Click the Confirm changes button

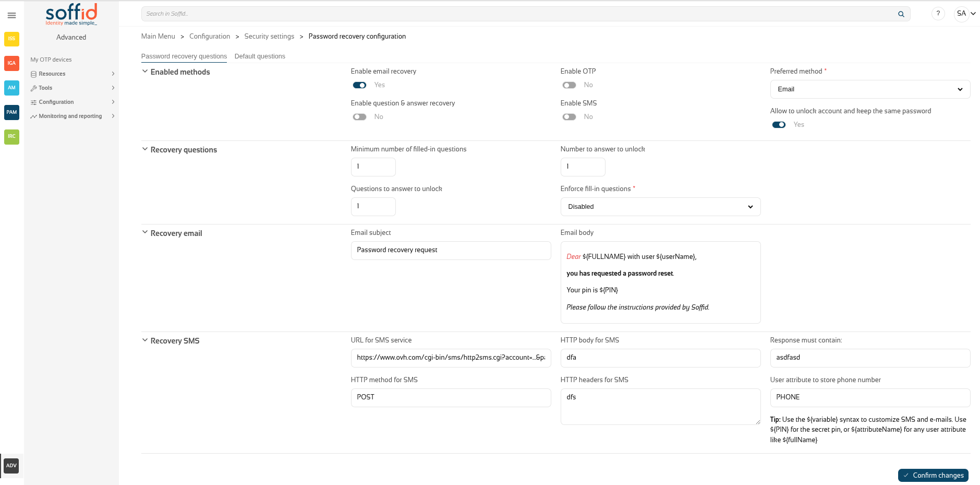tap(933, 475)
